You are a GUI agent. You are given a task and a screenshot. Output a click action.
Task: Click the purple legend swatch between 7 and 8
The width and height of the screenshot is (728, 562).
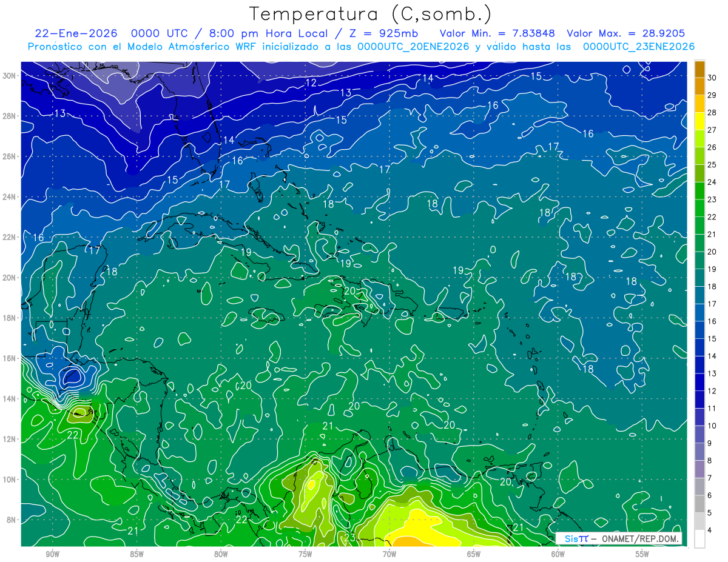tap(699, 469)
